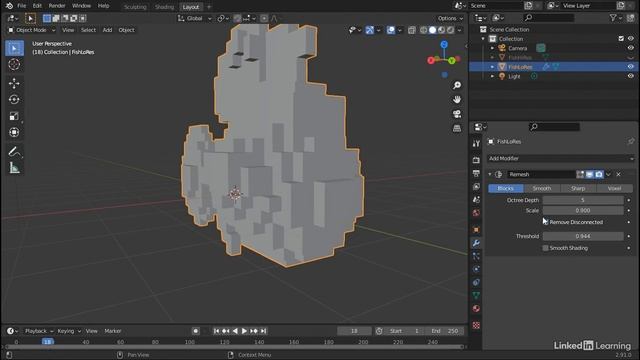The width and height of the screenshot is (640, 360).
Task: Select the Sharp remesh mode
Action: click(x=578, y=188)
